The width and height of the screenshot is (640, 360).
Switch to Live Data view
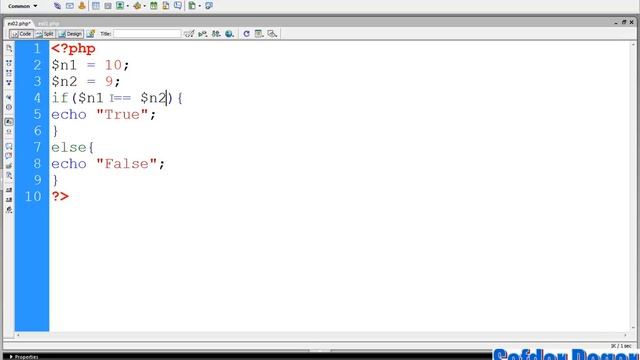pyautogui.click(x=91, y=34)
